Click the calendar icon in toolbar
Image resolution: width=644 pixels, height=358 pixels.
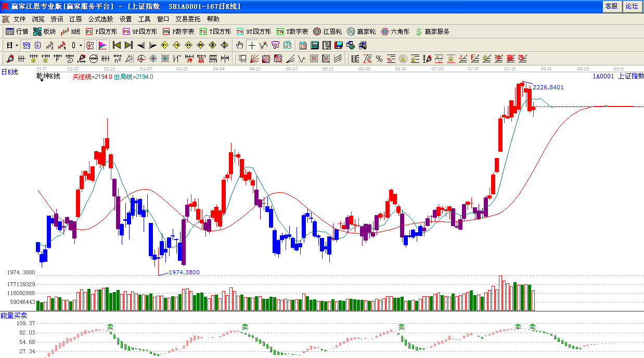pyautogui.click(x=303, y=45)
